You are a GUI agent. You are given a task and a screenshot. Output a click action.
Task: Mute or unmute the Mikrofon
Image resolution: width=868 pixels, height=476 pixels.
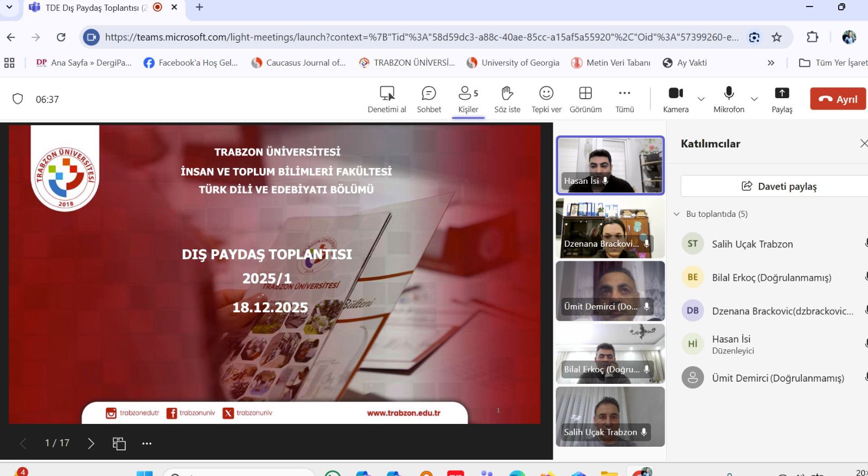coord(729,99)
